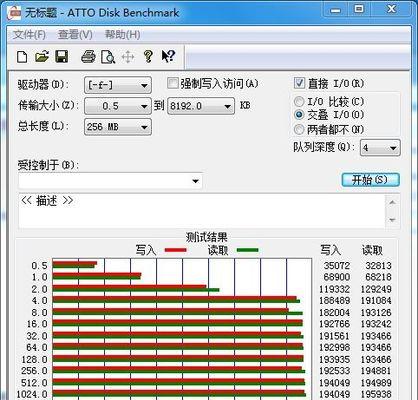Click the 开始(S) start button
Screen dimensions: 418x400
click(370, 180)
